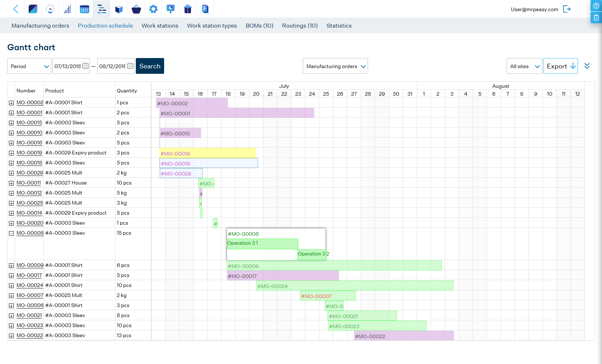Open the Period dropdown
The height and width of the screenshot is (364, 602).
tap(29, 66)
